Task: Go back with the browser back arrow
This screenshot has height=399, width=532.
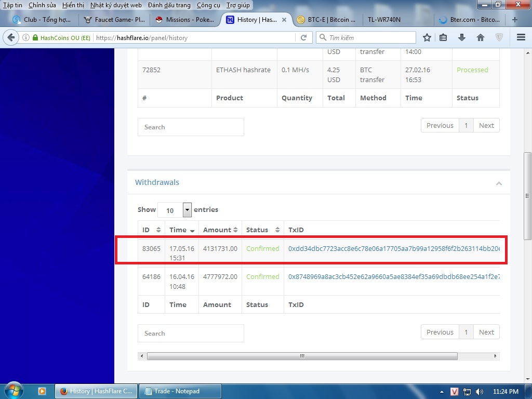Action: (x=11, y=37)
